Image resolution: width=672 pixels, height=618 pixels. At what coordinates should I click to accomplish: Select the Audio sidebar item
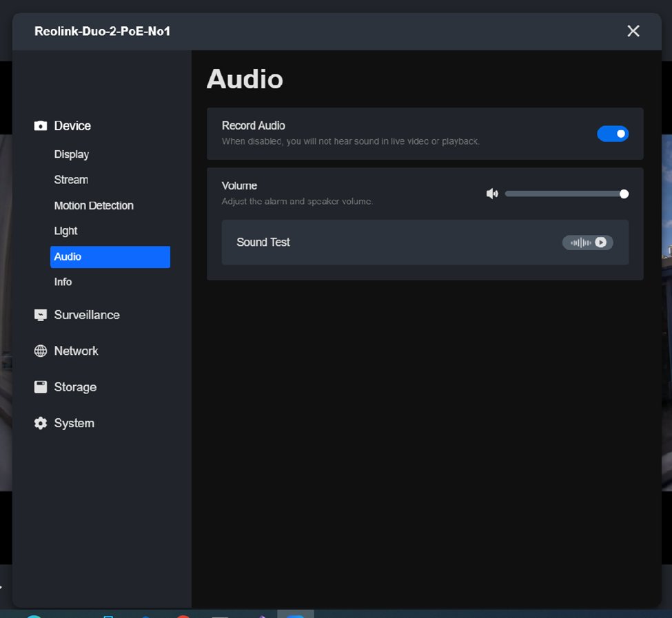click(x=110, y=257)
